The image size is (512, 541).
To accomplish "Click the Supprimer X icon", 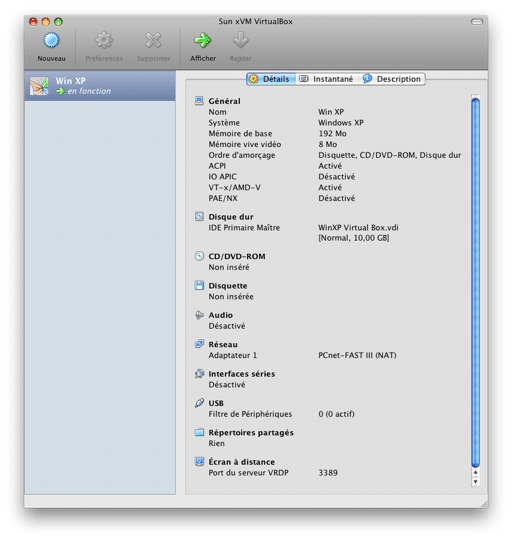I will [153, 40].
